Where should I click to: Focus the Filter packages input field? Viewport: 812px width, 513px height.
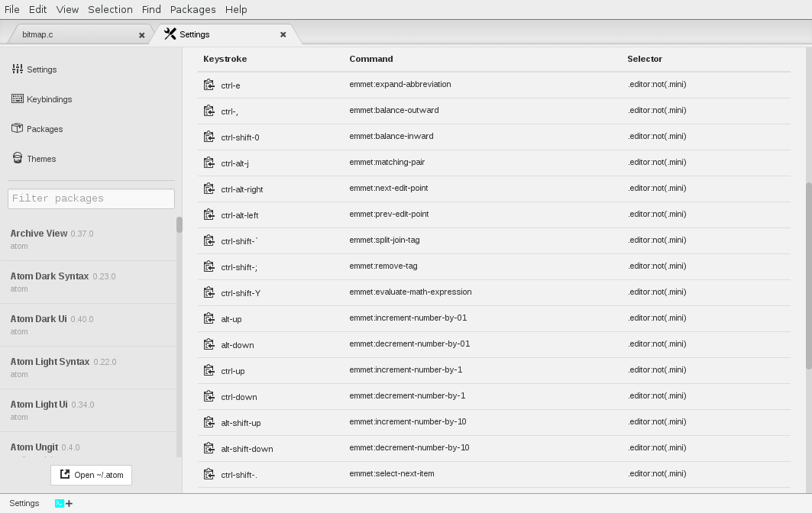[91, 198]
